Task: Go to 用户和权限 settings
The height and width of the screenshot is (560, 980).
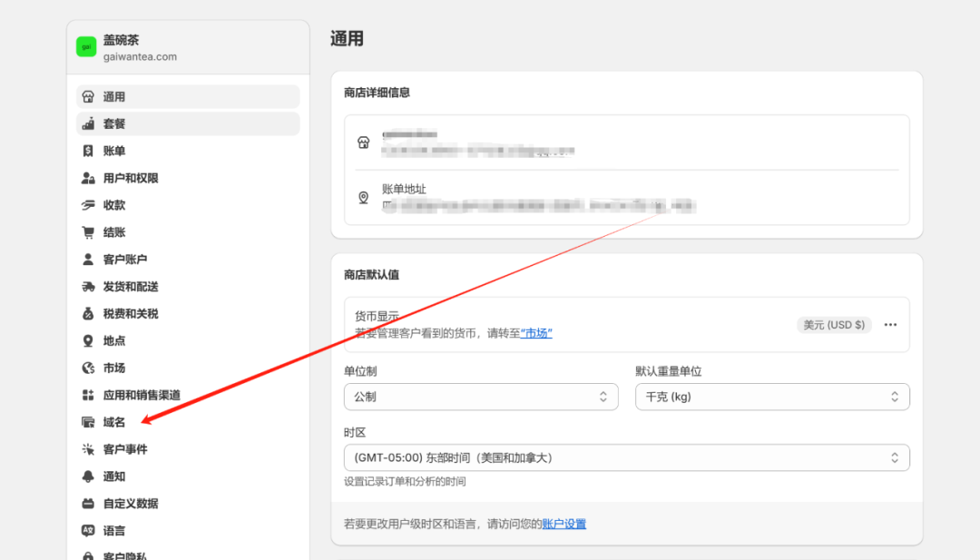Action: pyautogui.click(x=87, y=178)
